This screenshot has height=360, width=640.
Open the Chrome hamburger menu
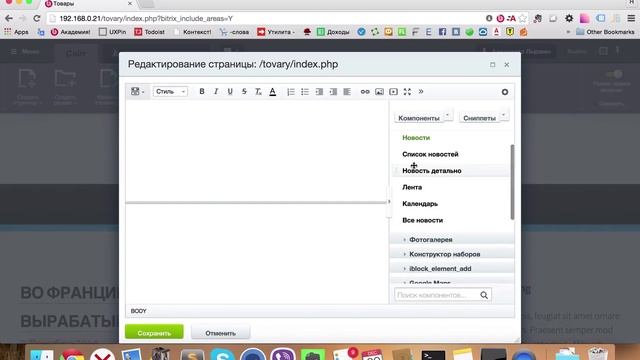tap(631, 18)
